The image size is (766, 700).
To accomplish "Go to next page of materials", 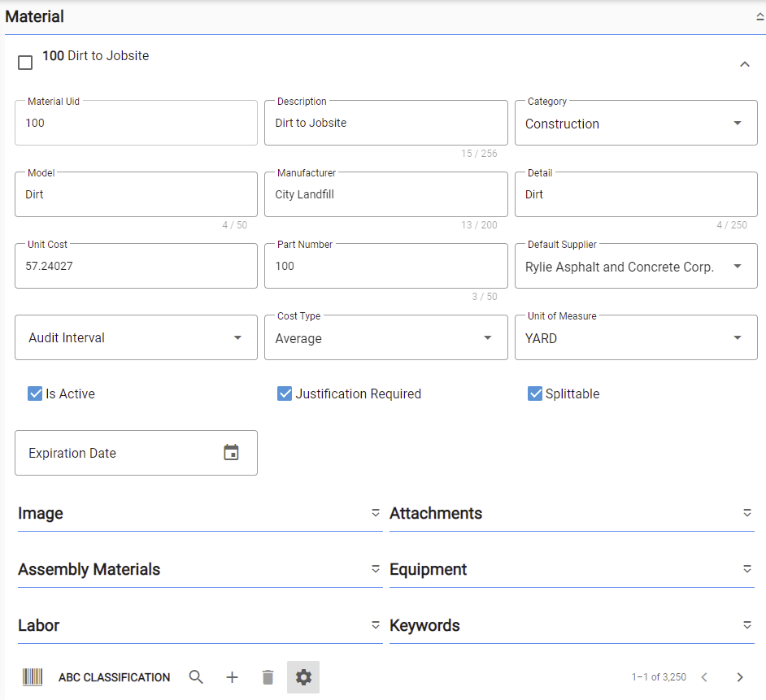I will coord(740,677).
